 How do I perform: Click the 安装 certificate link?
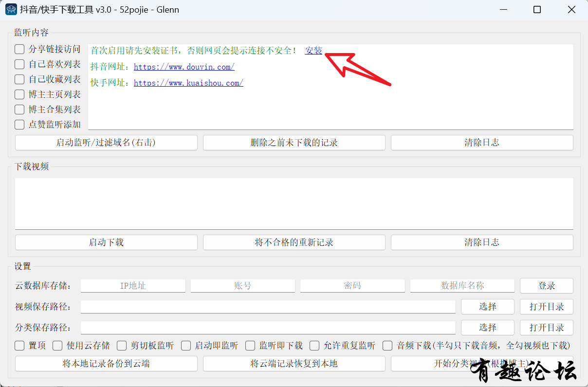point(313,50)
